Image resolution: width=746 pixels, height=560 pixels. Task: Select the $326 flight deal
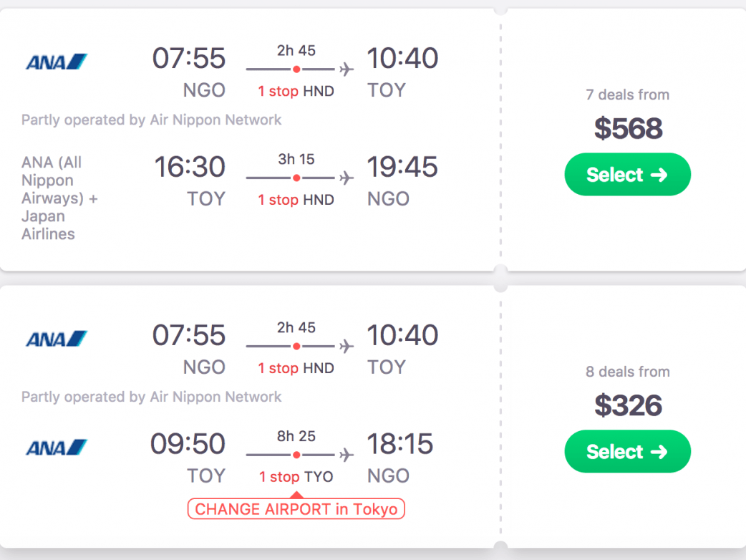627,452
